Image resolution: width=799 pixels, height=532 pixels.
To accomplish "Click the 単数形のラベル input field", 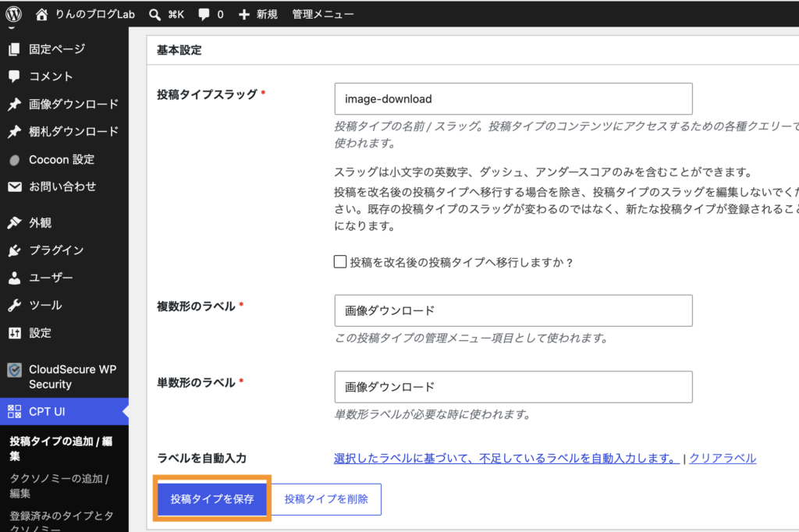I will click(x=513, y=387).
